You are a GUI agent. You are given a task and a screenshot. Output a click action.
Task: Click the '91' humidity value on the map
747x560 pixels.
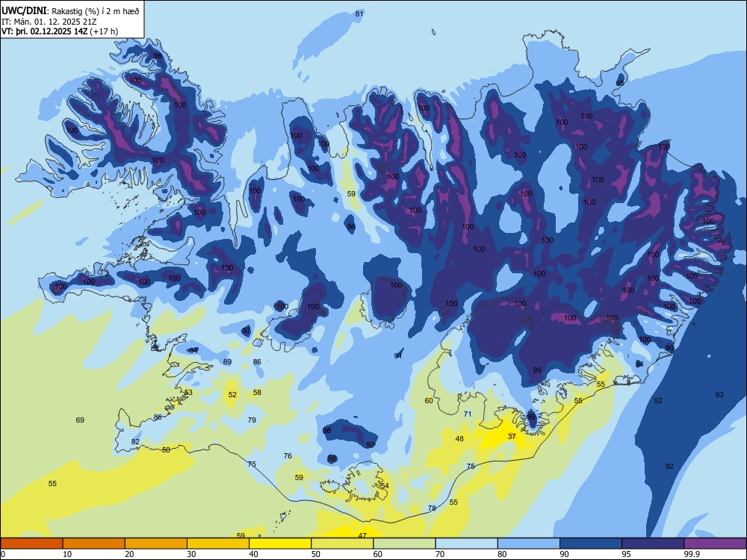[398, 355]
